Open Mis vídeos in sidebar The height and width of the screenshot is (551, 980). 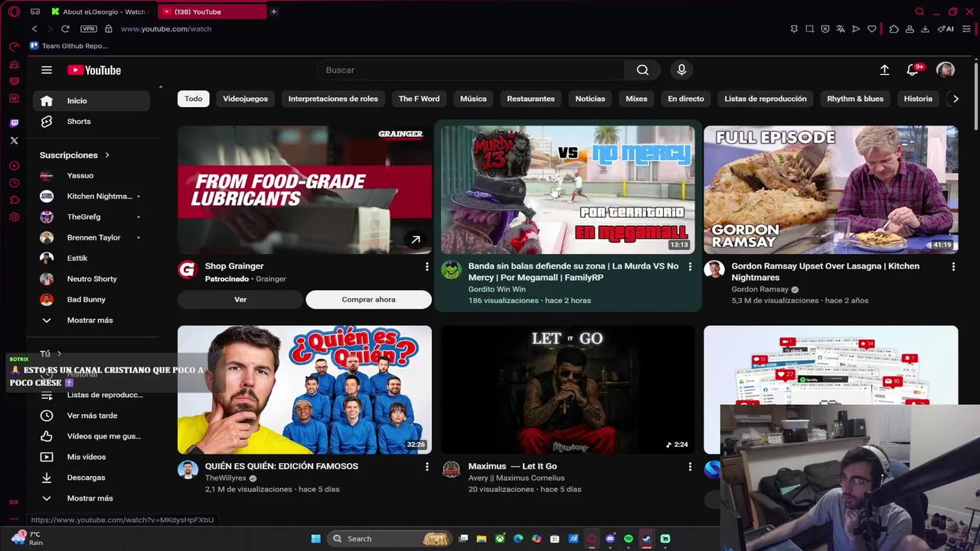point(92,457)
